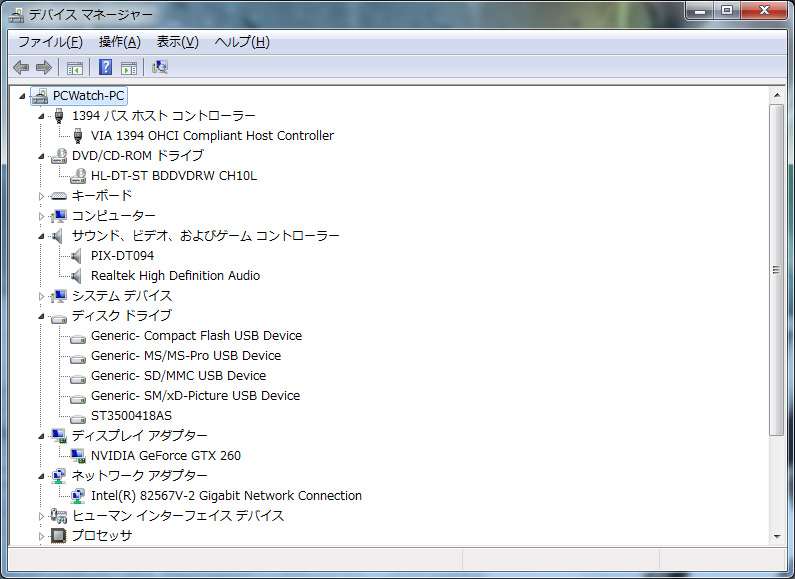
Task: Open the ファイル(F) menu
Action: (x=50, y=42)
